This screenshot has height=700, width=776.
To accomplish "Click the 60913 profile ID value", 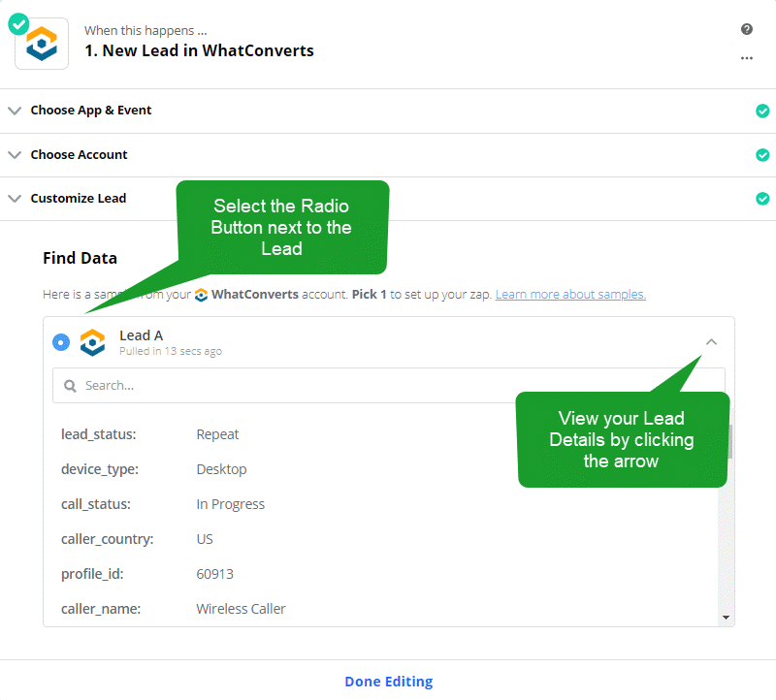I will (x=214, y=574).
